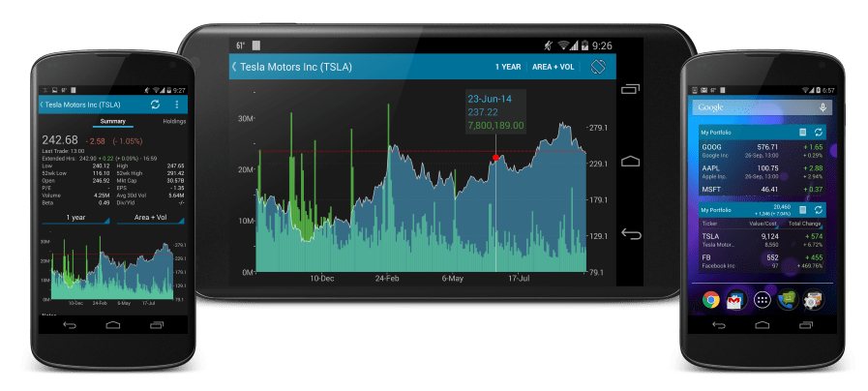Screen dimensions: 868x391
Task: Open the FB row in holdings widget
Action: (762, 261)
